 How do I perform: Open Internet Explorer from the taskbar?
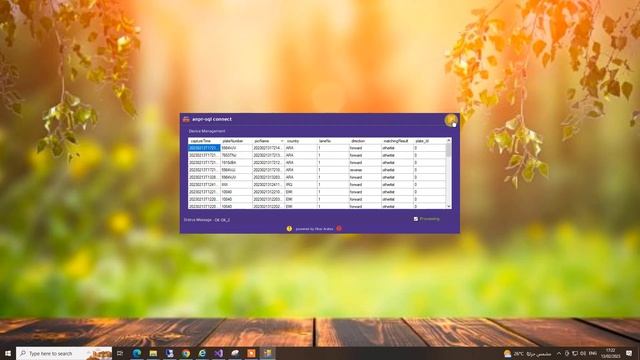pos(202,353)
